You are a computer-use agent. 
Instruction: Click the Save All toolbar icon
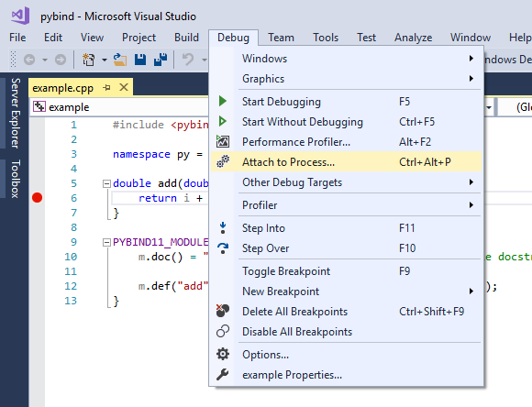coord(161,60)
